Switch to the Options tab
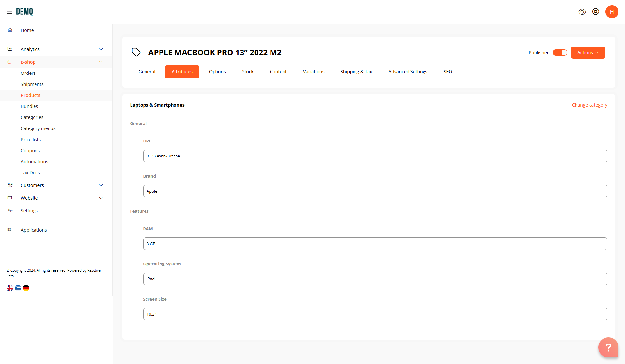The height and width of the screenshot is (364, 625). (217, 72)
